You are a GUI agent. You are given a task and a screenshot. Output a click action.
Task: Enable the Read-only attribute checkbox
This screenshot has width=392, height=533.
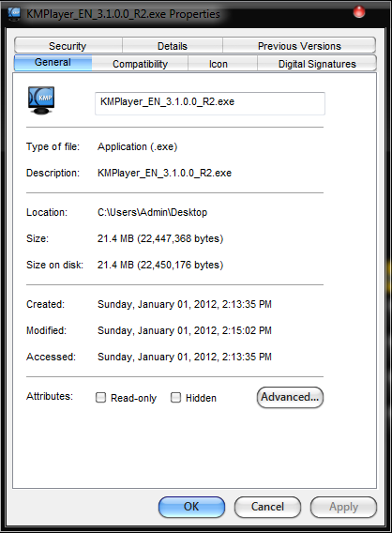pyautogui.click(x=100, y=397)
